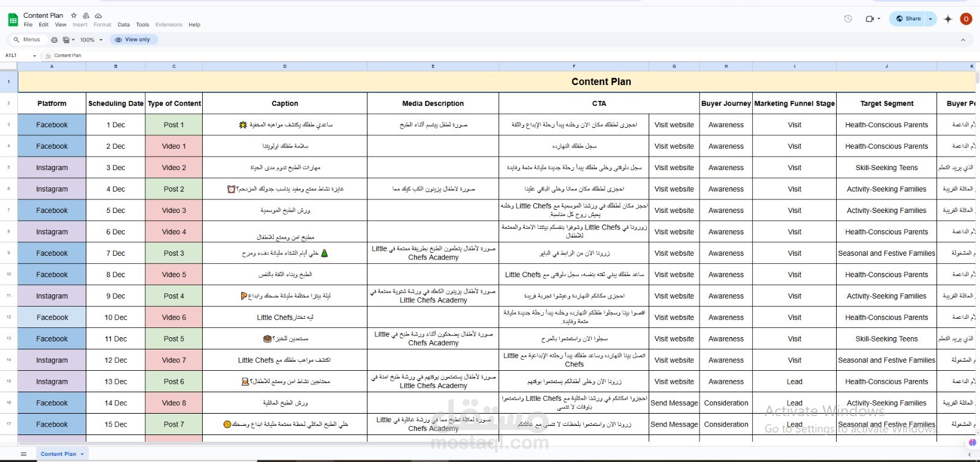Viewport: 980px width, 462px height.
Task: Click the Target Segment header cell
Action: [886, 103]
